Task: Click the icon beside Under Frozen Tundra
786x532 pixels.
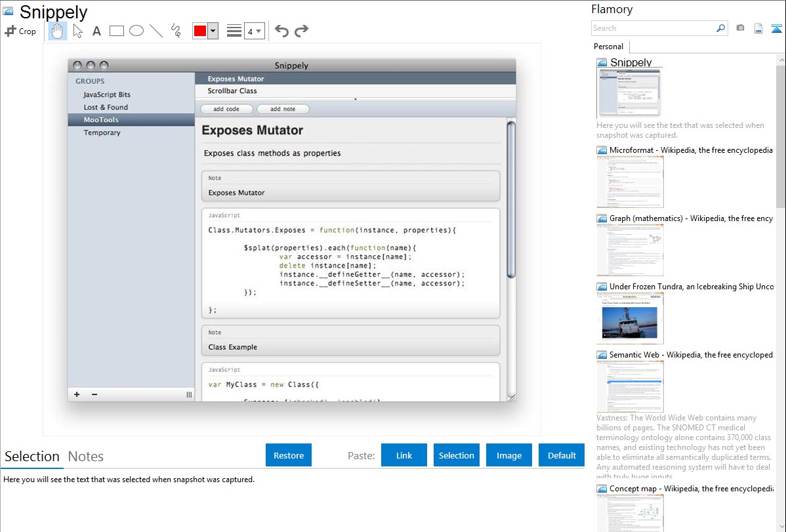Action: pos(602,286)
